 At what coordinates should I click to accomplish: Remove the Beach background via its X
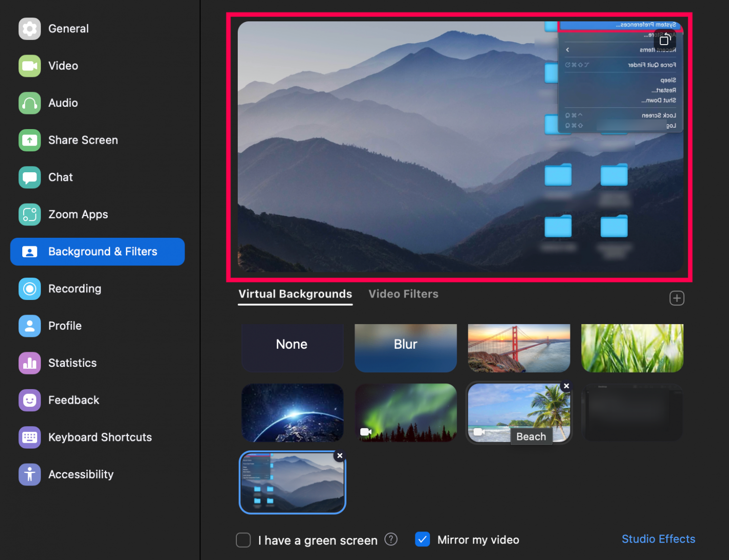(566, 386)
